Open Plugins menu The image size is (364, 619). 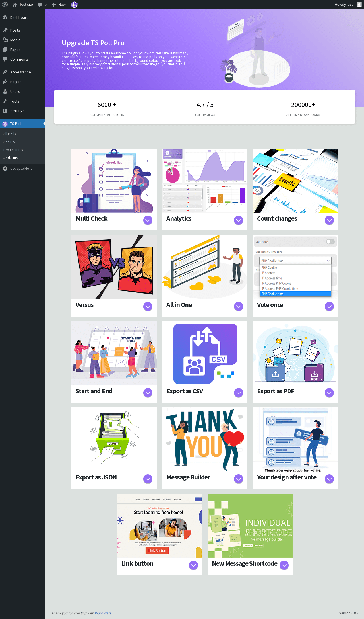point(23,82)
